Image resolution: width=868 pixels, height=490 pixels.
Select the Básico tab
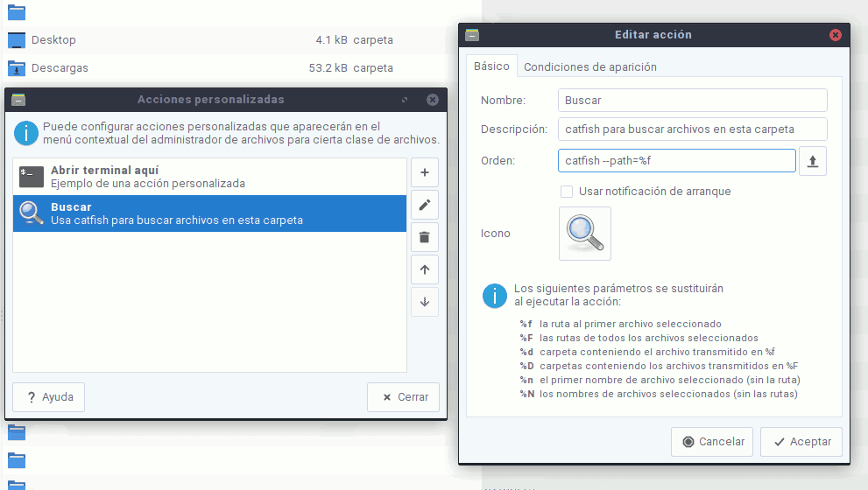(491, 66)
